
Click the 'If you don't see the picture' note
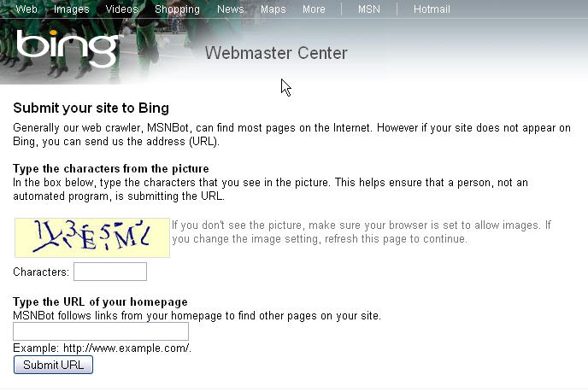362,232
